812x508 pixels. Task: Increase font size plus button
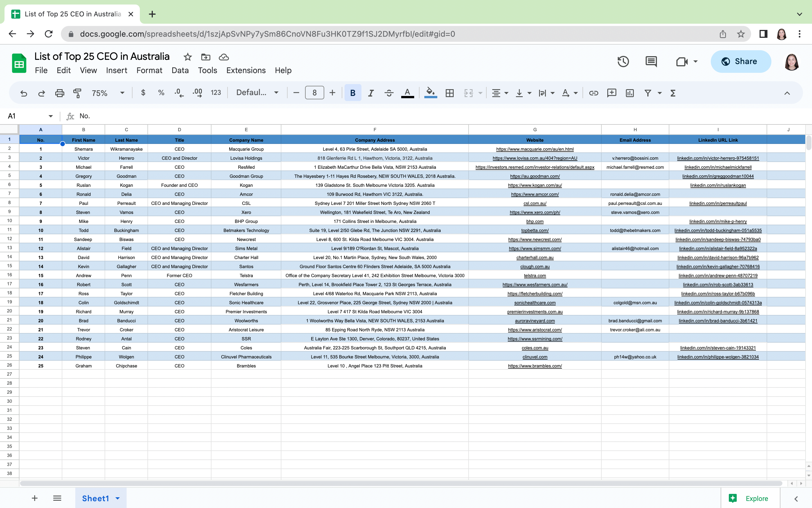(x=332, y=93)
